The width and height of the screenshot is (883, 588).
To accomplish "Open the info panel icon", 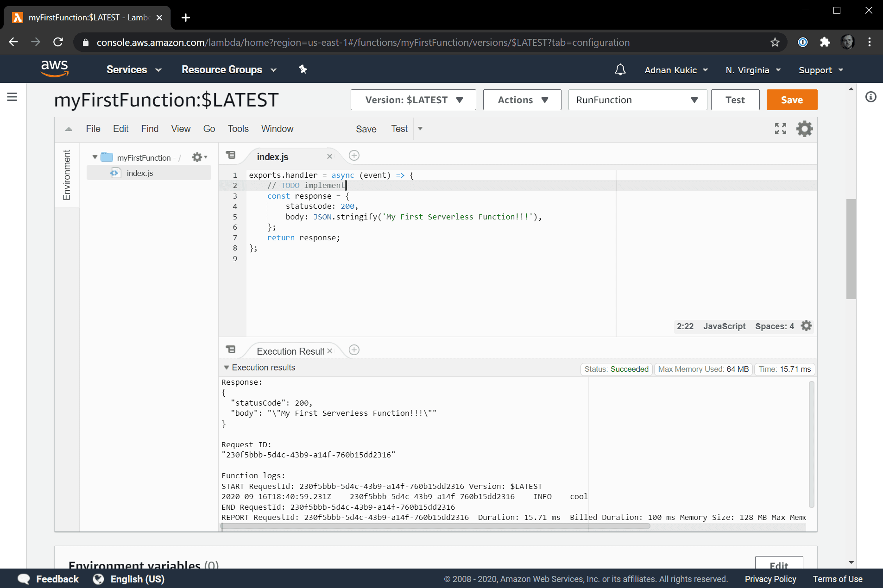I will (x=870, y=97).
